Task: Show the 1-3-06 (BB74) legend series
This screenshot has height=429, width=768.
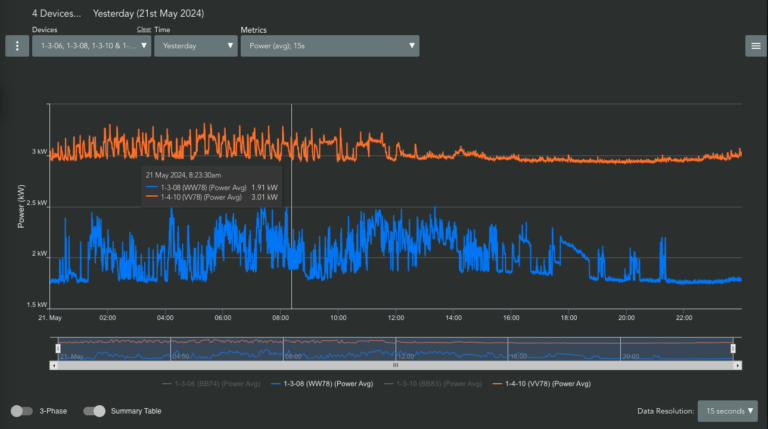Action: tap(211, 383)
